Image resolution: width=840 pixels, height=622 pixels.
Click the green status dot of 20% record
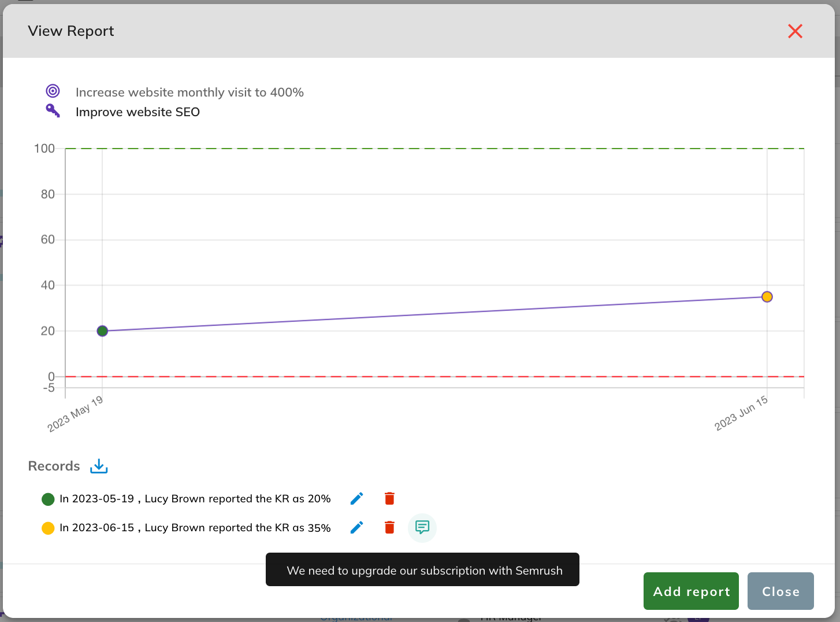[48, 499]
